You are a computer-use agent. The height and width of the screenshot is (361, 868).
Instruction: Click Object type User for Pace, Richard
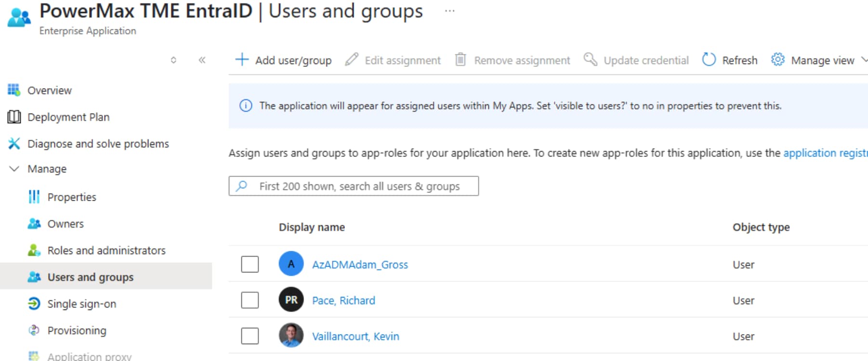(x=744, y=300)
